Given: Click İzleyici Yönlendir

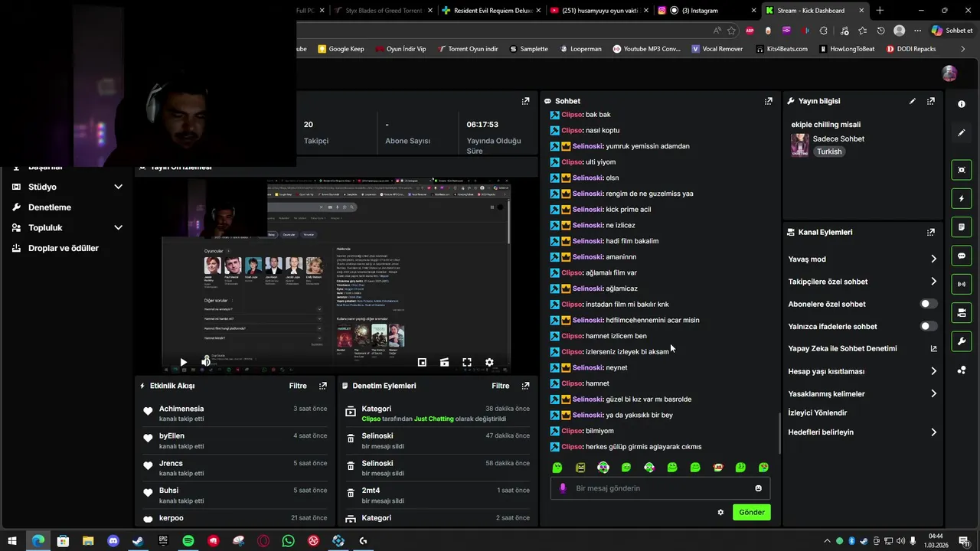Looking at the screenshot, I should pos(817,412).
